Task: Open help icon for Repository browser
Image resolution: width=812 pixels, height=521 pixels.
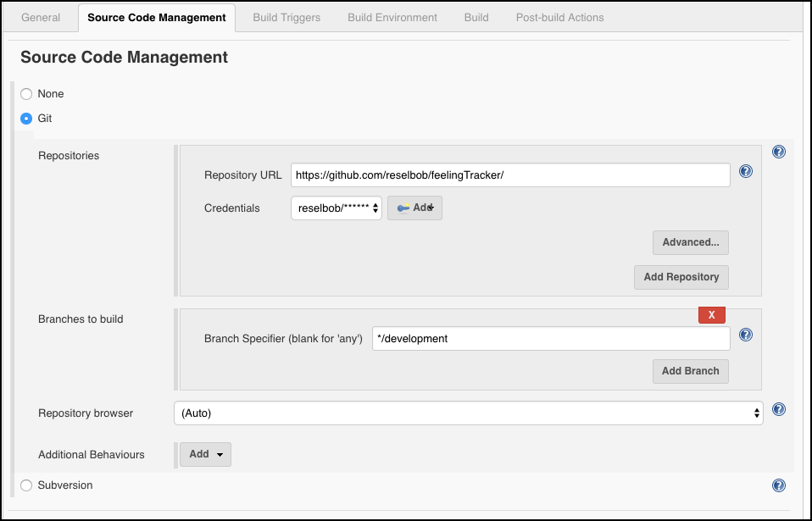Action: [x=778, y=409]
